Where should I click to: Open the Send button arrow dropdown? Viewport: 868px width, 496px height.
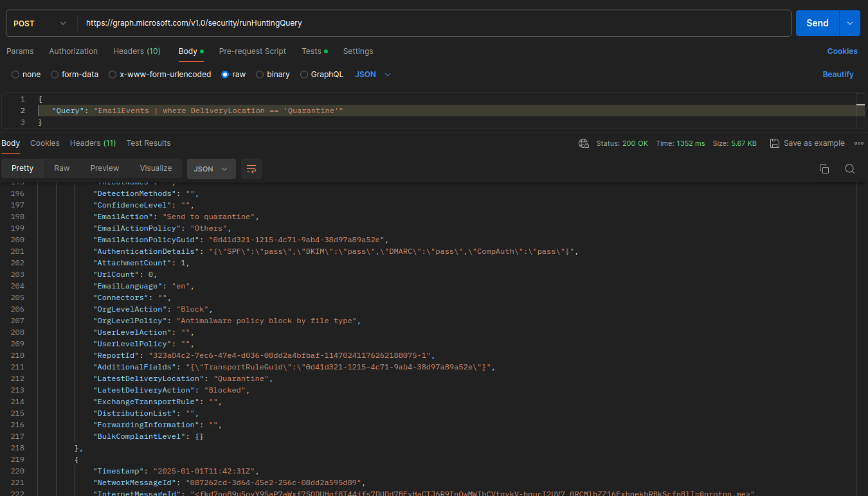849,23
